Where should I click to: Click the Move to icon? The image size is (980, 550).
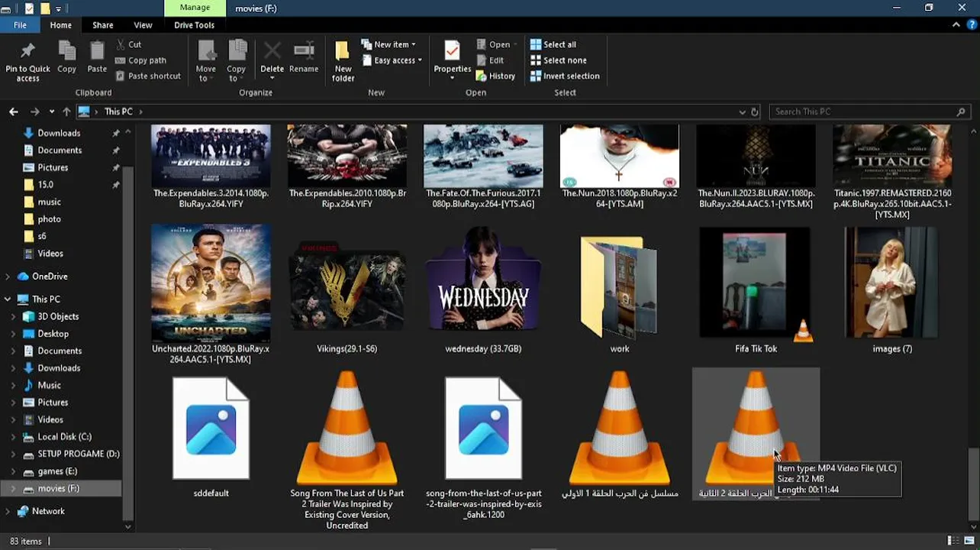coord(206,51)
